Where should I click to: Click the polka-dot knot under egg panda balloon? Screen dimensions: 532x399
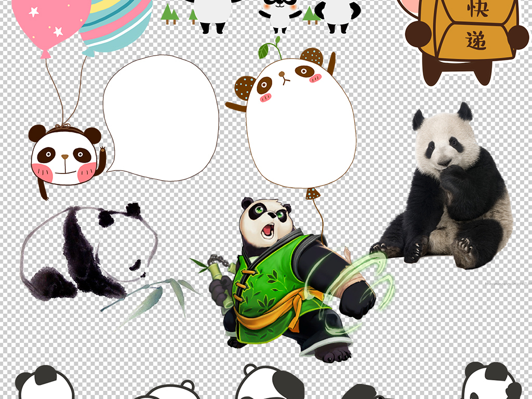[x=313, y=193]
